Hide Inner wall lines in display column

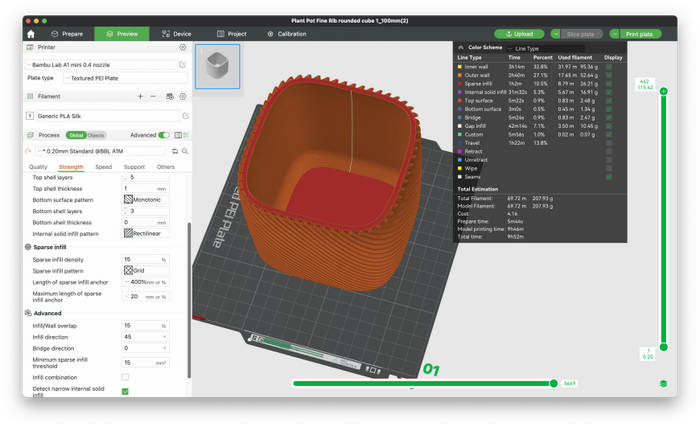609,67
